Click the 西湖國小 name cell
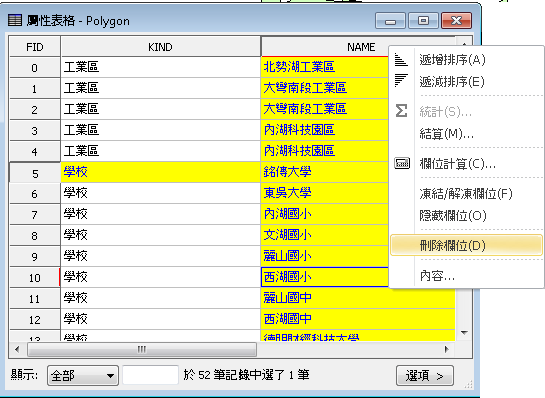Image resolution: width=545 pixels, height=398 pixels. 325,277
